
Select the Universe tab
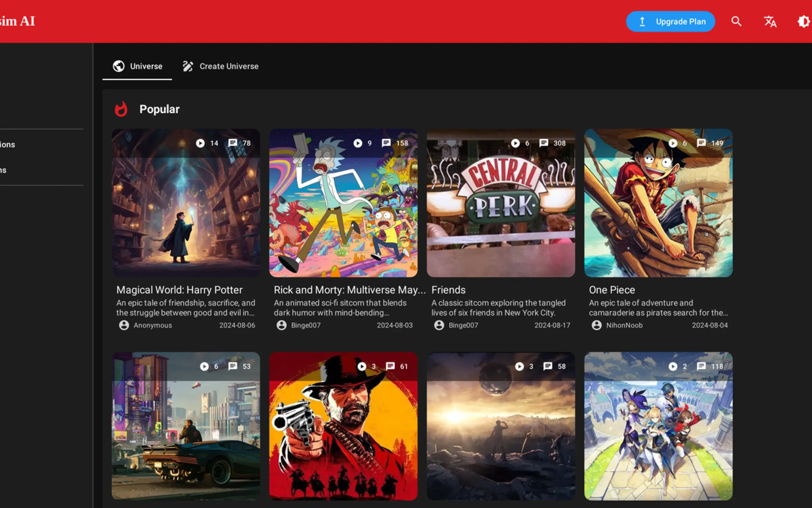click(x=137, y=66)
